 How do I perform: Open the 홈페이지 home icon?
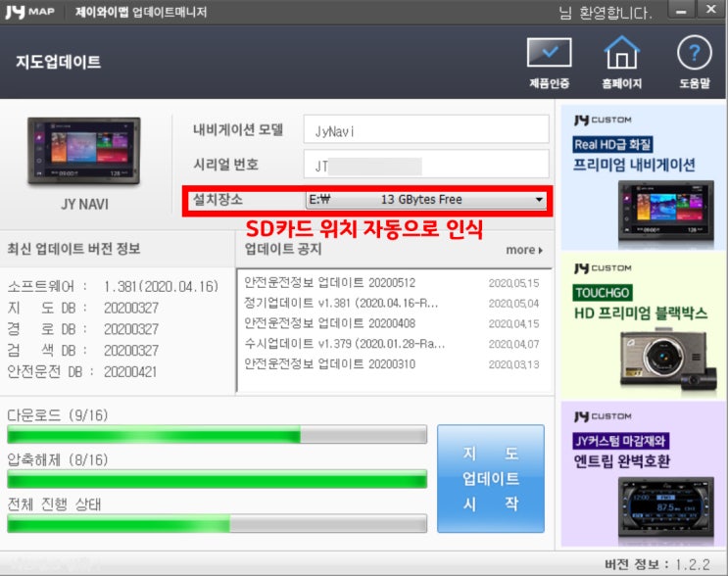point(621,63)
